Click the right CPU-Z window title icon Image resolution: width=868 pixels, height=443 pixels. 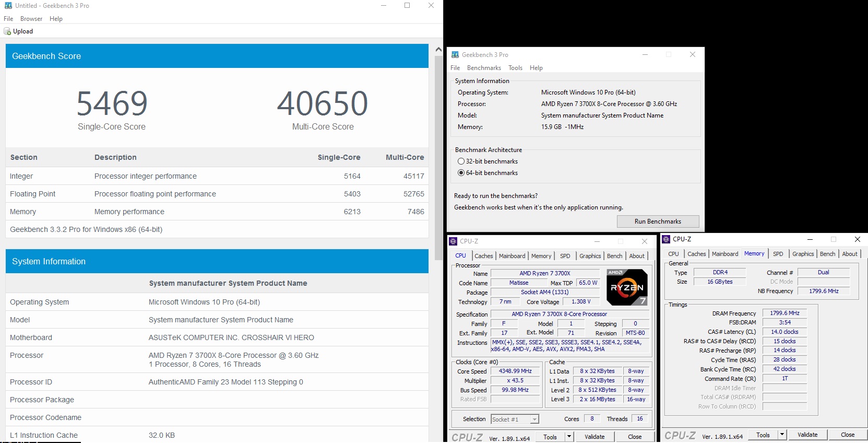click(666, 239)
